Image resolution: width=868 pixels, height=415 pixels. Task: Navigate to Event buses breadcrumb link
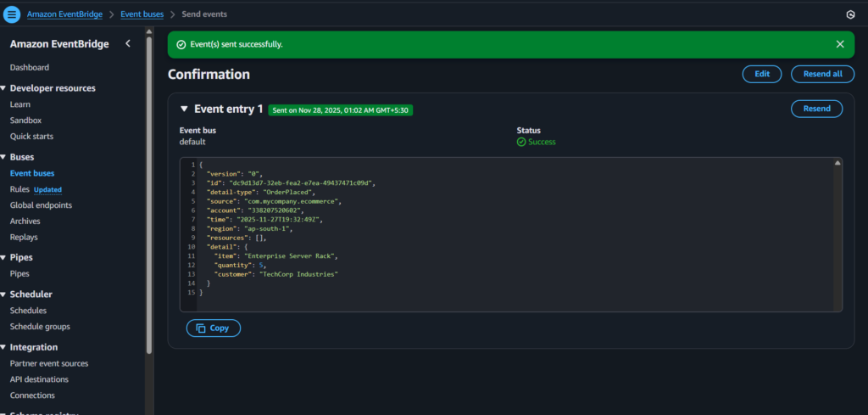tap(142, 14)
